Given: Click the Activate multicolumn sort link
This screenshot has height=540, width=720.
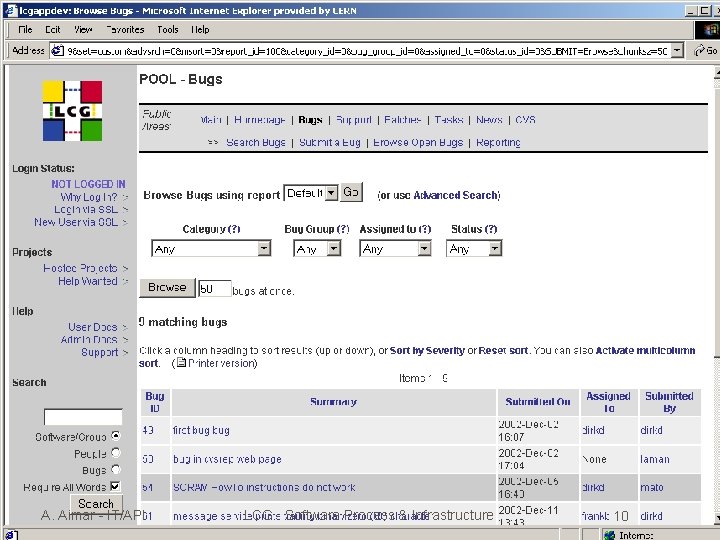Looking at the screenshot, I should point(417,357).
